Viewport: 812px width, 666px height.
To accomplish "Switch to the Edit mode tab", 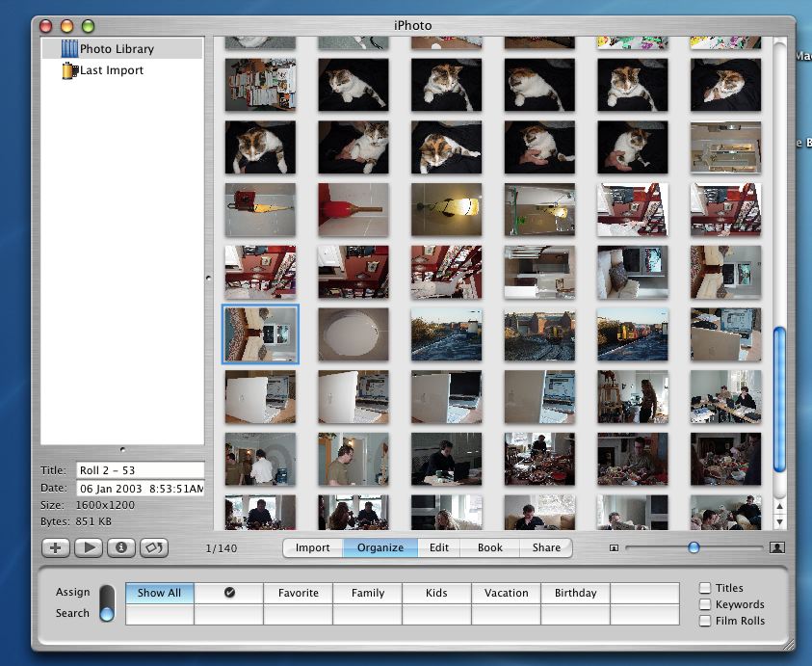I will coord(439,547).
